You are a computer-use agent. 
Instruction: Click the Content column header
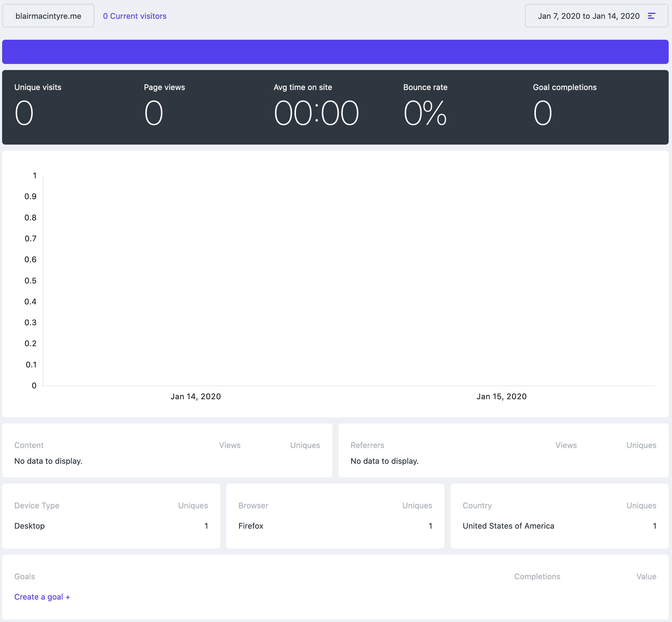(29, 445)
